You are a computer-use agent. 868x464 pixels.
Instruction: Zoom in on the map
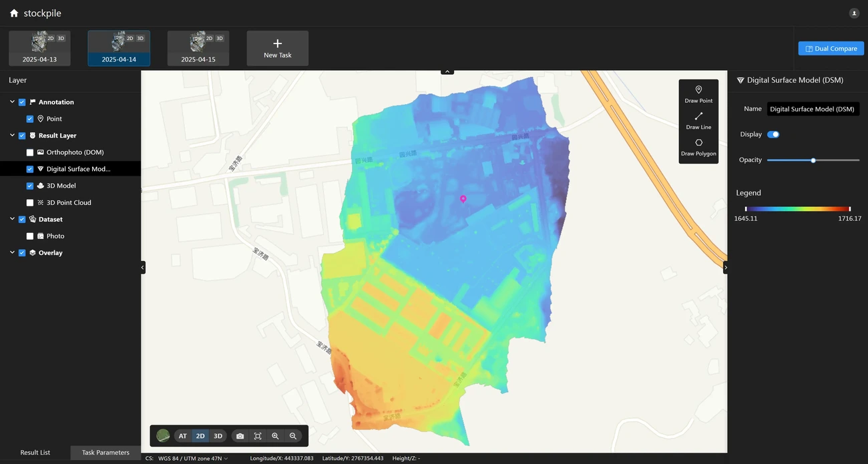(275, 436)
